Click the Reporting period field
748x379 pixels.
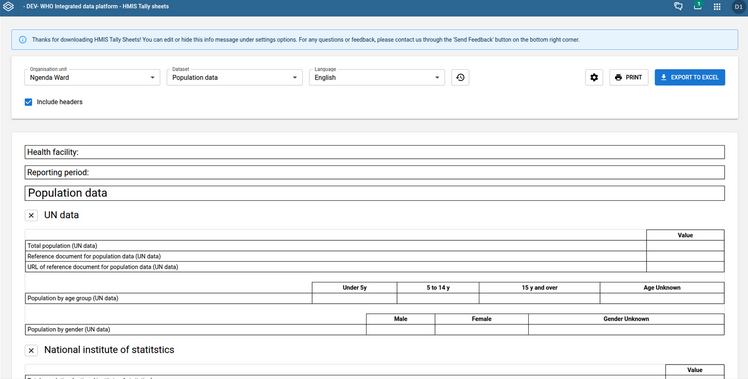tap(374, 172)
